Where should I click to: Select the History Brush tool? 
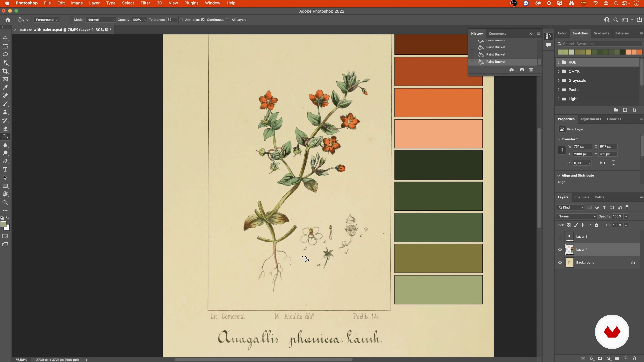coord(5,120)
